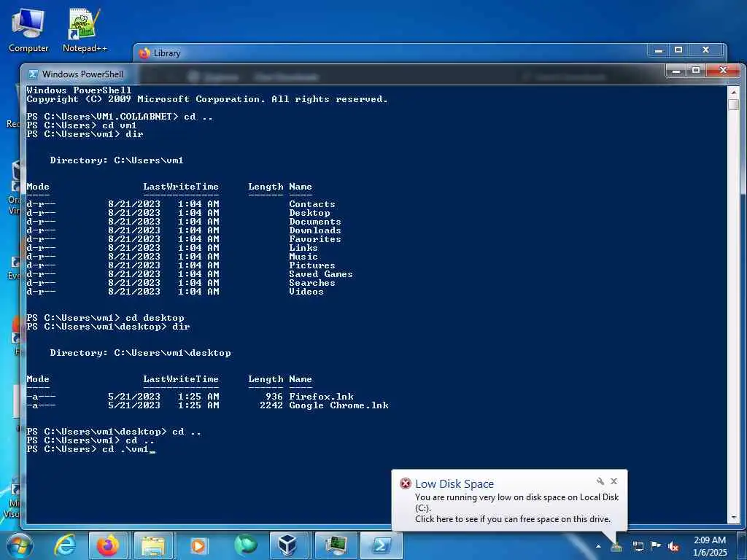This screenshot has height=560, width=747.
Task: Click the 'cd .\vm1' current command line
Action: coord(90,449)
